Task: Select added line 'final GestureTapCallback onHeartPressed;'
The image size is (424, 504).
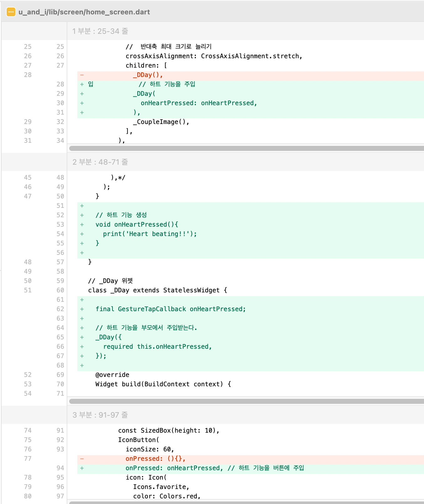Action: tap(171, 309)
